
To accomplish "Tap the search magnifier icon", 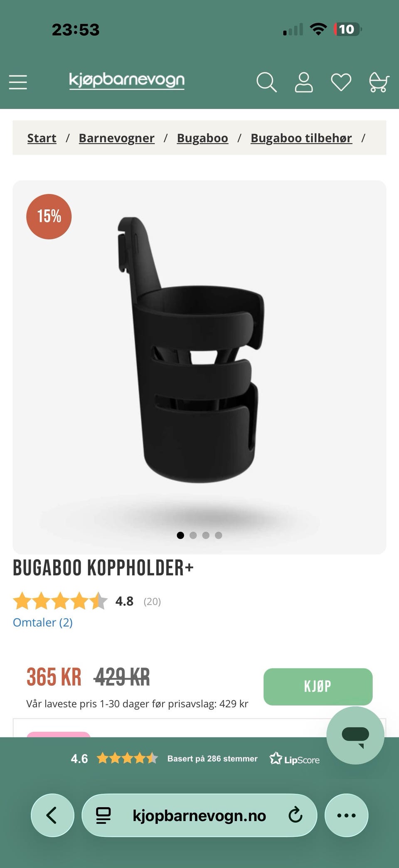I will pyautogui.click(x=266, y=82).
